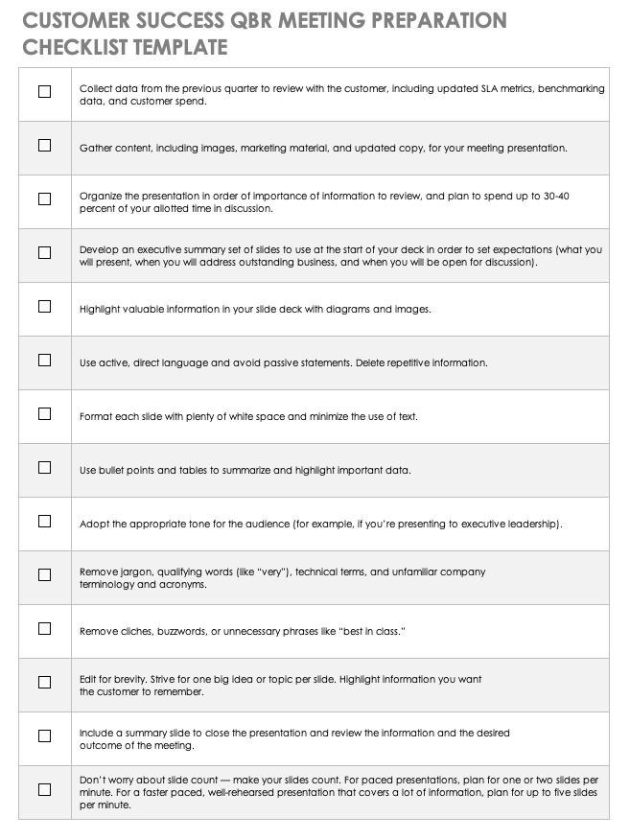
Task: Check the slide count pacing box
Action: (44, 790)
